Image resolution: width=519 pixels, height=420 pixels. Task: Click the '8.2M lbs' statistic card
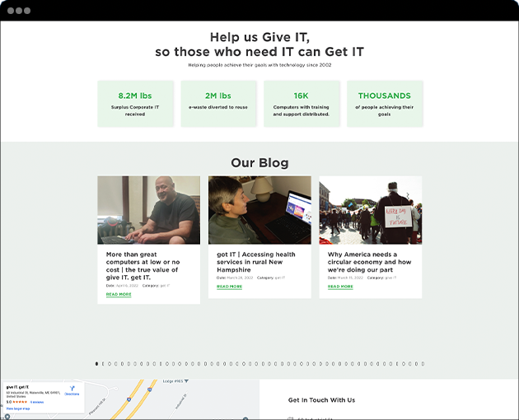[135, 104]
